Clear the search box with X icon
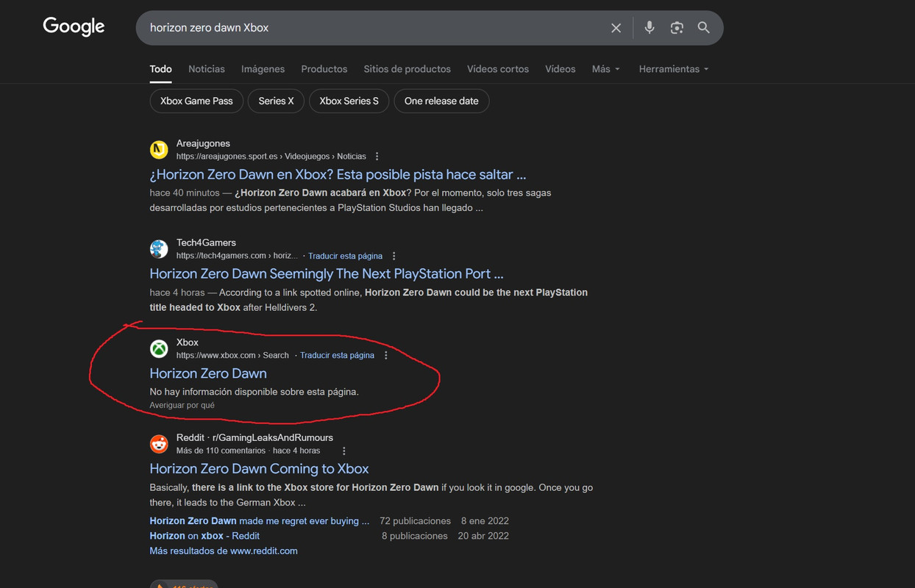Screen dimensions: 915x588 coord(616,28)
